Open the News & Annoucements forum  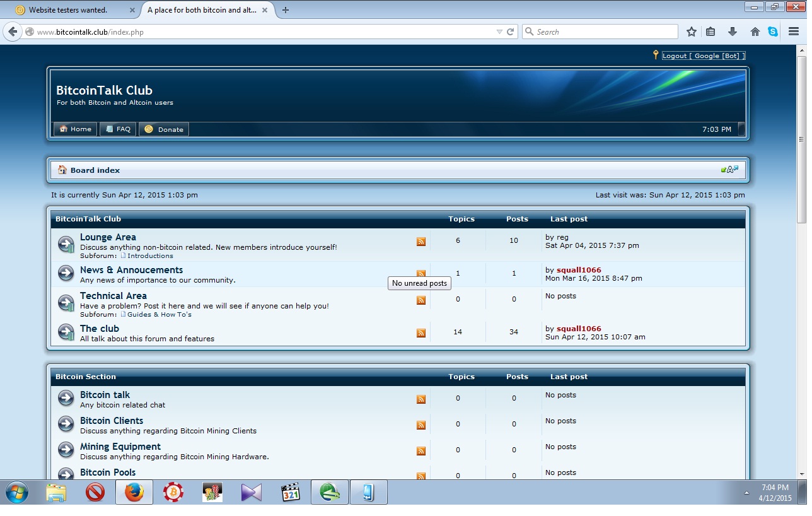pyautogui.click(x=131, y=270)
